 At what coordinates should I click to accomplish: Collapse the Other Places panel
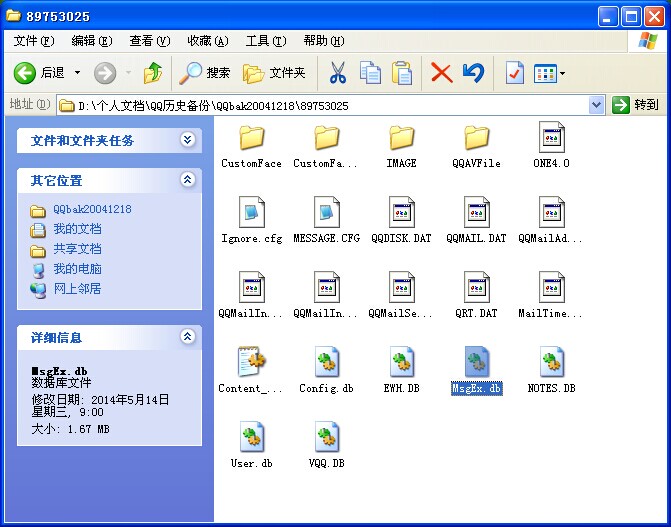[x=187, y=179]
